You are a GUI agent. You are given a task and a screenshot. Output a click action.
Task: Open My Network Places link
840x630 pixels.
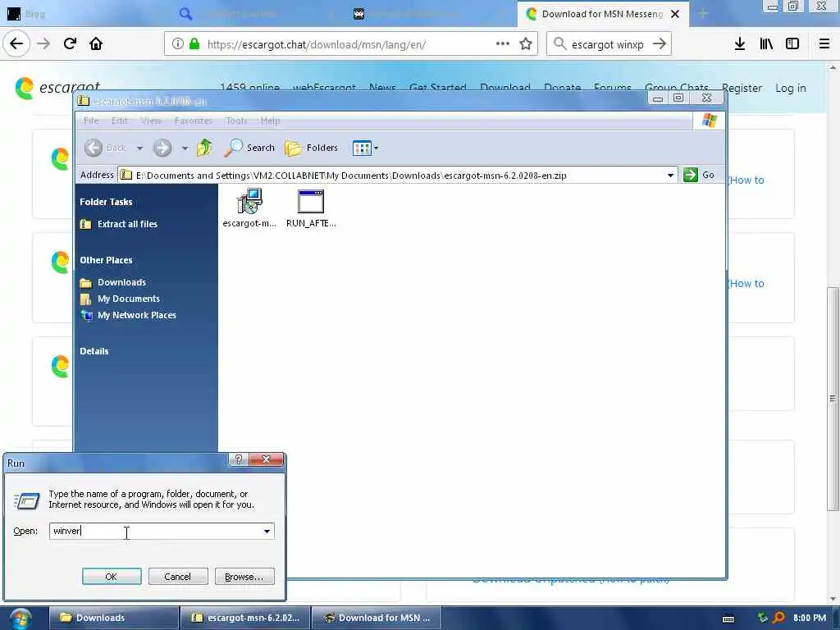click(x=137, y=315)
